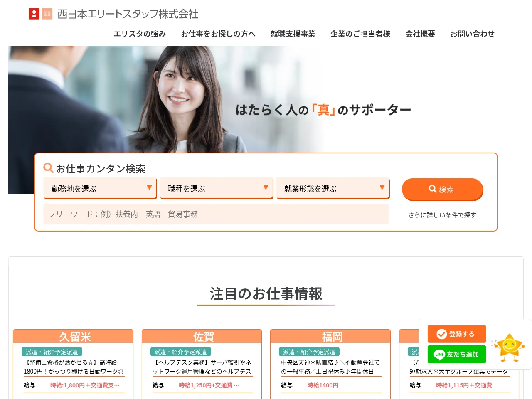Click the 派遣・紹介予定派遣 tag in the 久留米 card
The width and height of the screenshot is (532, 399).
click(x=52, y=352)
